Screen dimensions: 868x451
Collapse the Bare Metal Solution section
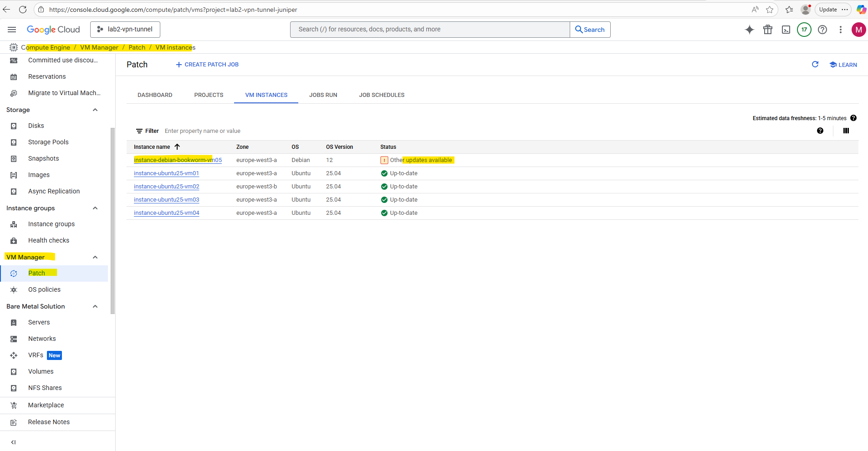pyautogui.click(x=95, y=306)
